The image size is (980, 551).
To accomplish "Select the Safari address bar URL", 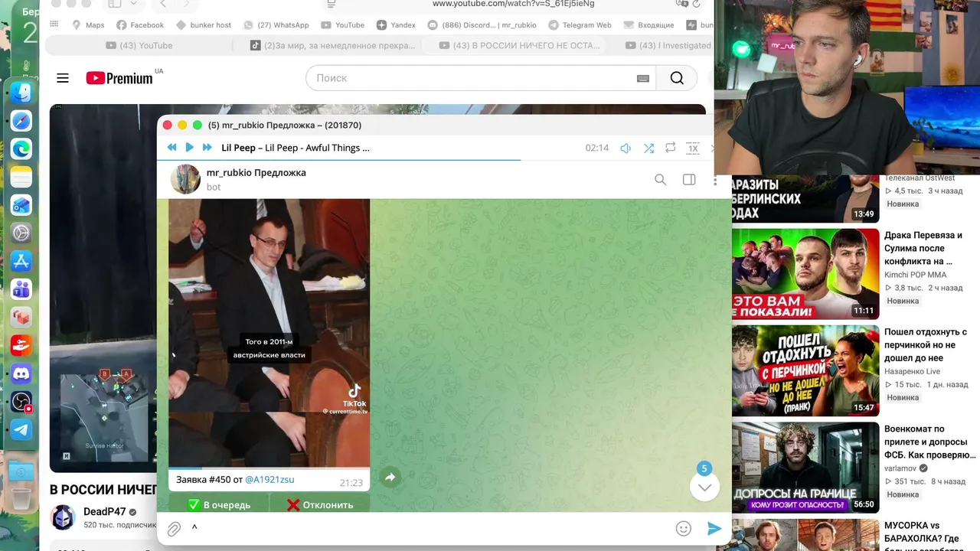I will coord(513,4).
